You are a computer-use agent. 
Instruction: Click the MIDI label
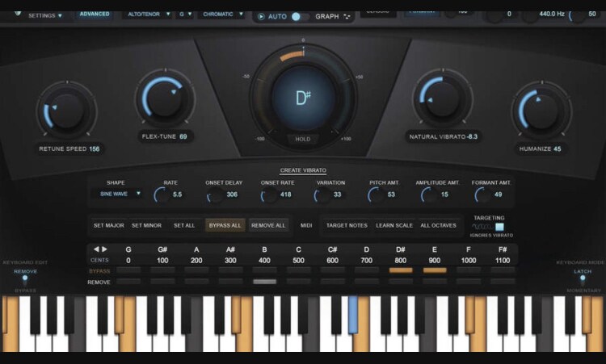pyautogui.click(x=306, y=225)
